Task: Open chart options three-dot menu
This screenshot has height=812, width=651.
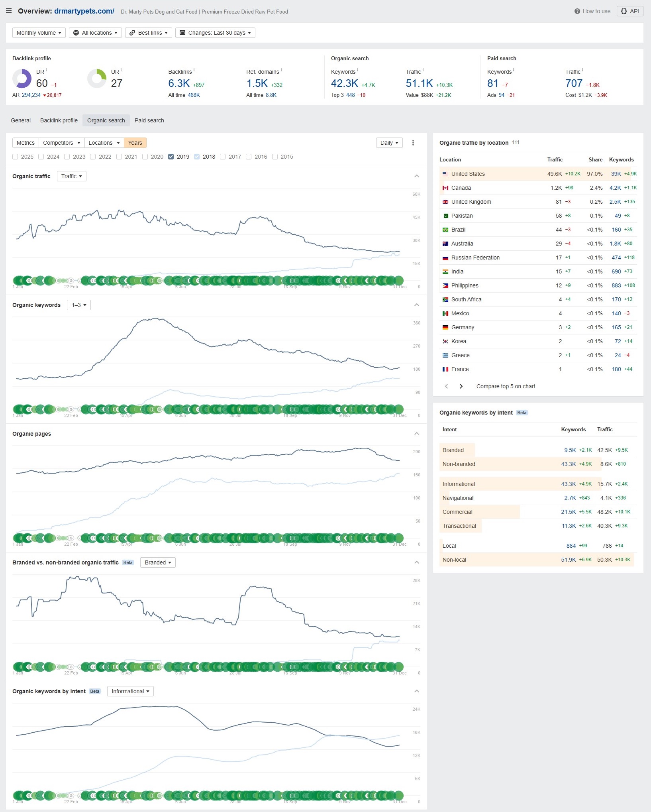Action: coord(413,143)
